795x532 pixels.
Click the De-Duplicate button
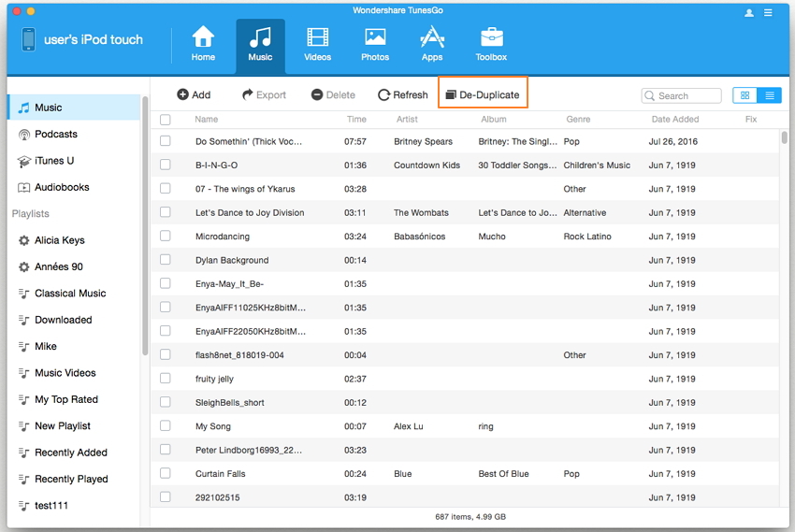(x=483, y=94)
